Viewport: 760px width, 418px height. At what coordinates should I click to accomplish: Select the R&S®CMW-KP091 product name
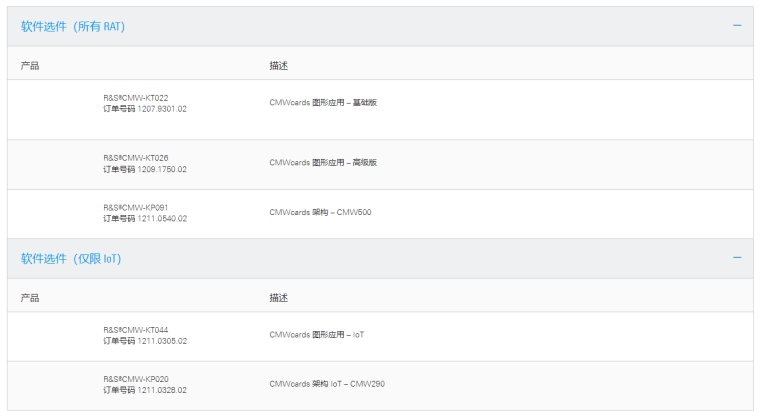136,207
